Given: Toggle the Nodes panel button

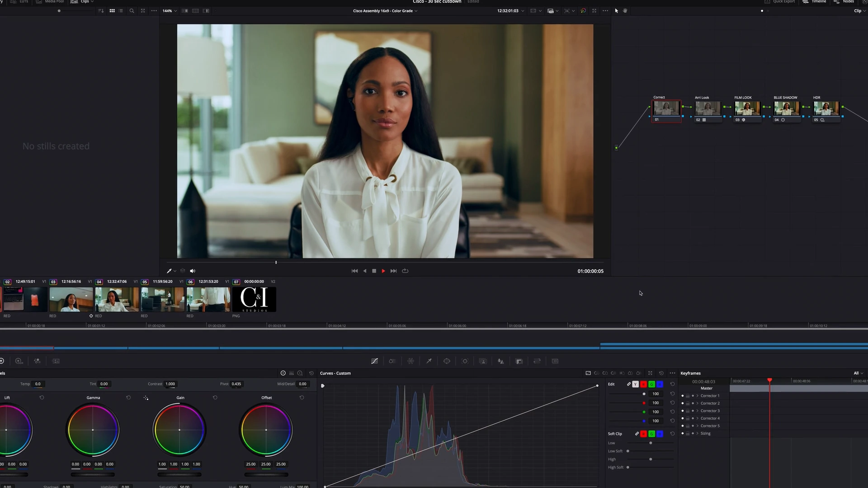Looking at the screenshot, I should click(844, 2).
